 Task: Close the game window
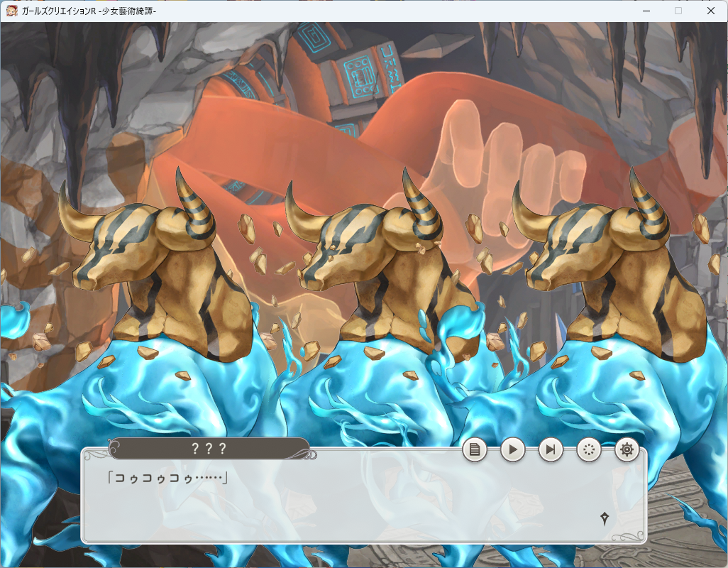click(x=711, y=11)
